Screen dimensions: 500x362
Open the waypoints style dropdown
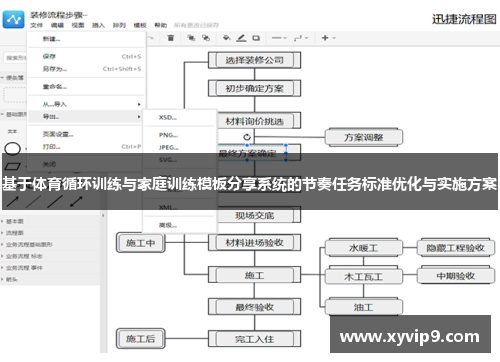[301, 38]
